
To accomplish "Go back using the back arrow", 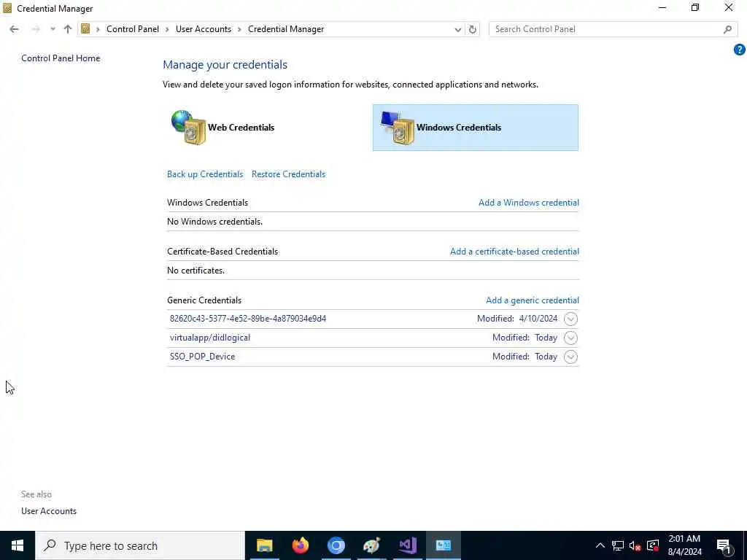I will point(14,29).
